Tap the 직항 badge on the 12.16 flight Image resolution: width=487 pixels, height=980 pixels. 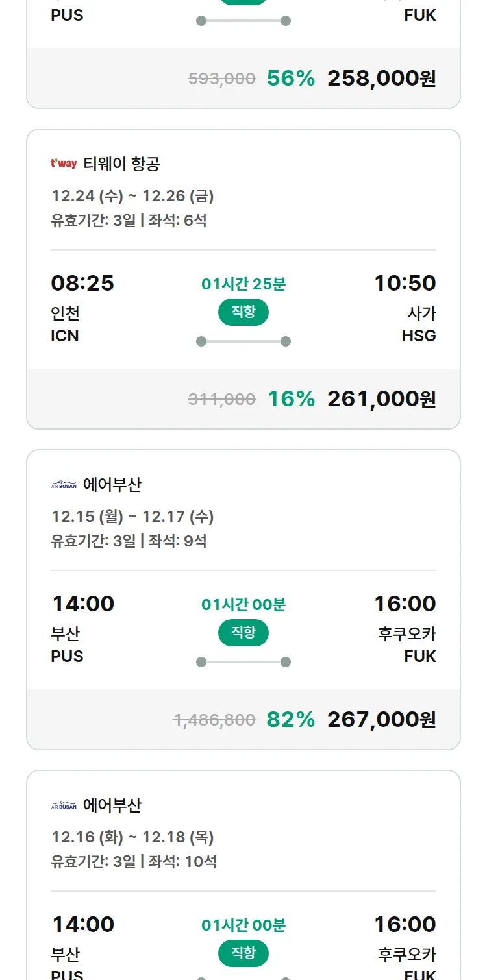click(243, 953)
